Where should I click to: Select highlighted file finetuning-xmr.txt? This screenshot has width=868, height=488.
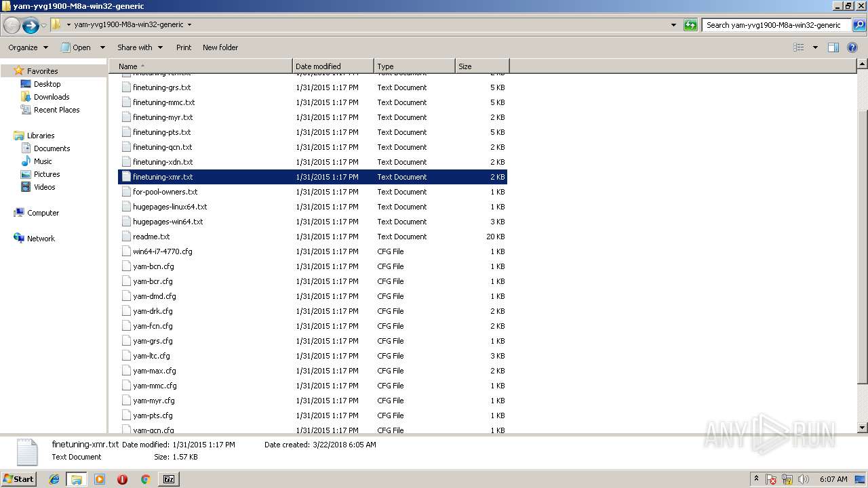313,177
